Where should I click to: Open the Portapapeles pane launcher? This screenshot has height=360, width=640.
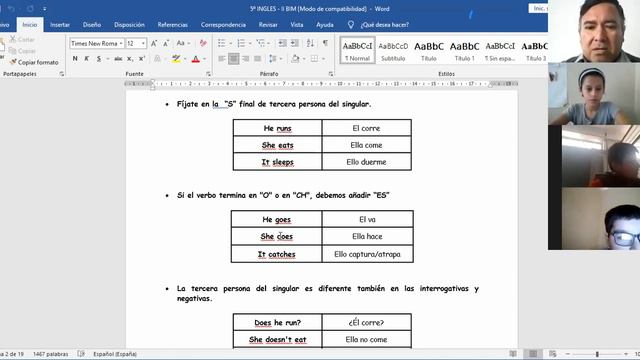[x=62, y=74]
